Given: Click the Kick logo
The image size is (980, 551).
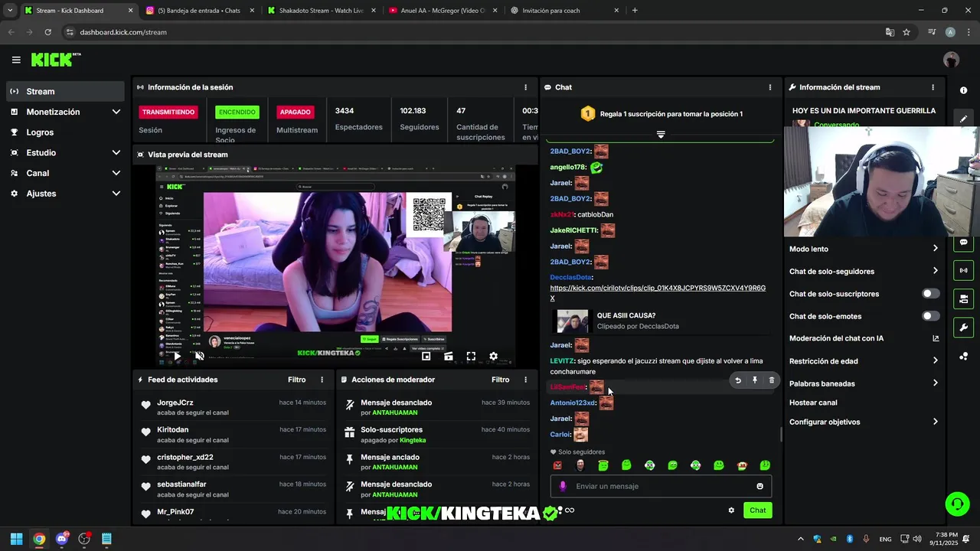Looking at the screenshot, I should [56, 60].
